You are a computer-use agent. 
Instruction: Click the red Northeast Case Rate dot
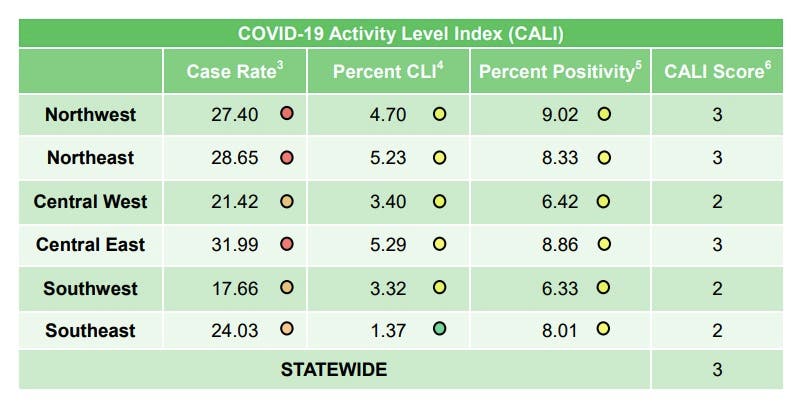287,158
